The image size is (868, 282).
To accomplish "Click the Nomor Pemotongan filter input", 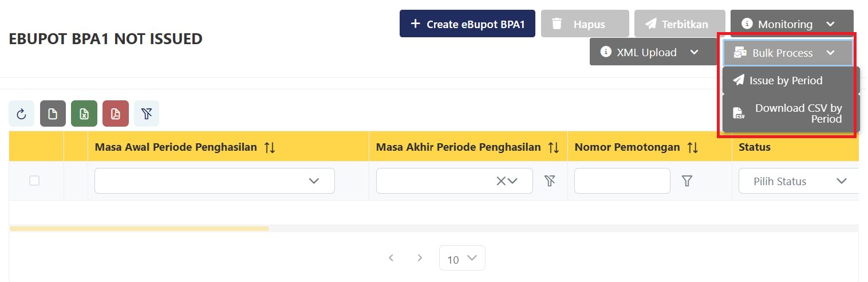I will pyautogui.click(x=622, y=181).
